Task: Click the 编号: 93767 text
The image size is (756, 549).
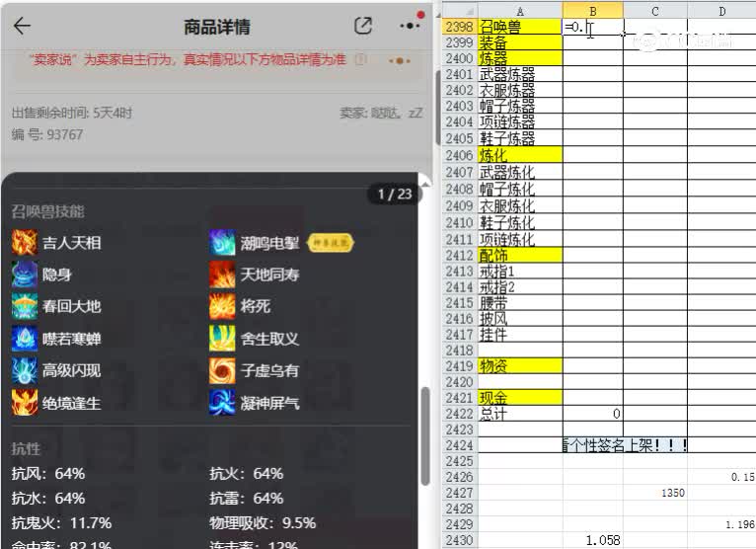Action: pyautogui.click(x=47, y=134)
